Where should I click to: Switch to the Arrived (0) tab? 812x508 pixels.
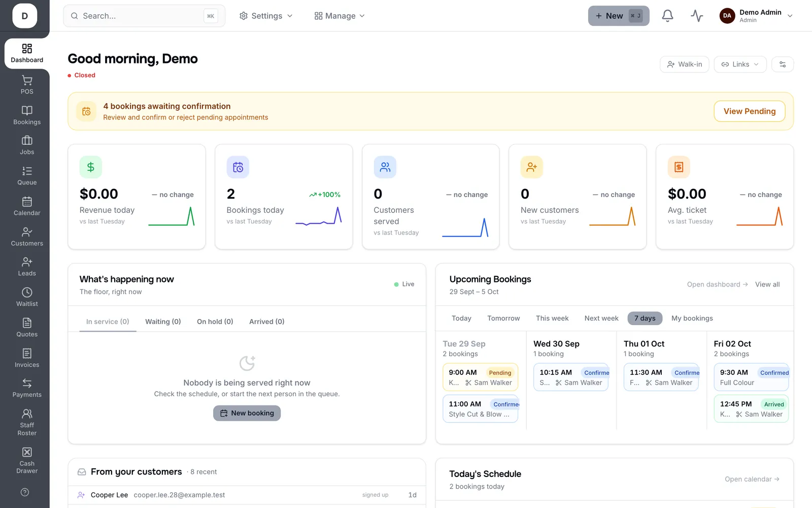[267, 322]
